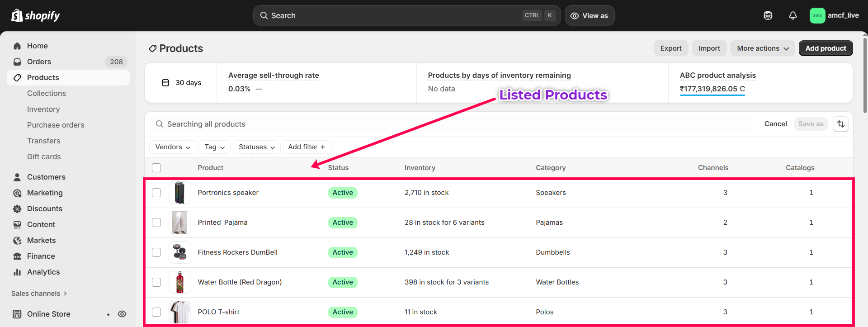Tick the select-all products checkbox
Viewport: 868px width, 327px height.
pos(156,168)
